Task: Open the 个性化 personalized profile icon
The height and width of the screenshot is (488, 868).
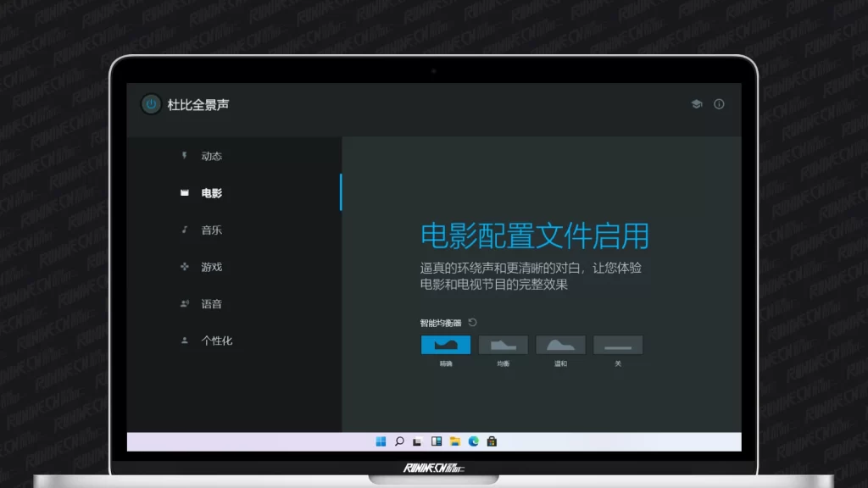Action: point(185,341)
